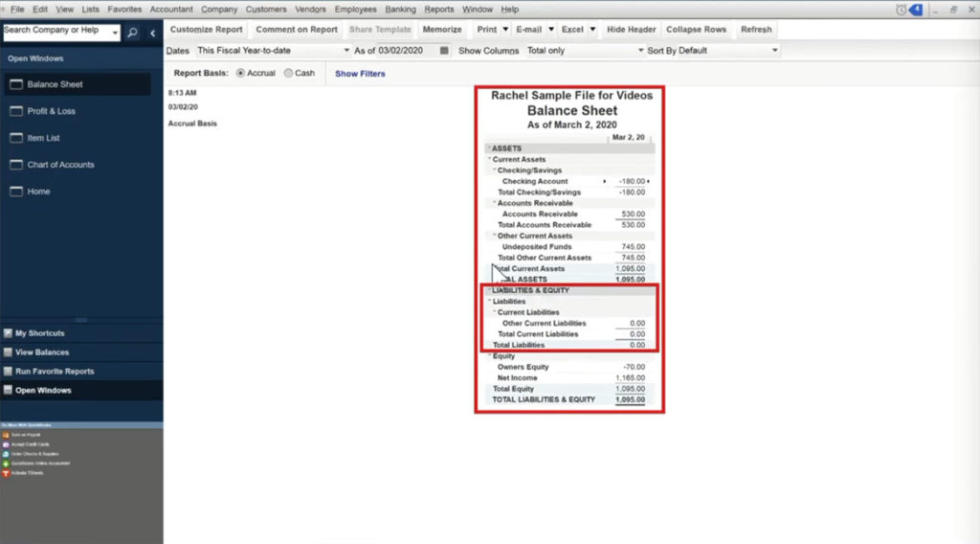The height and width of the screenshot is (544, 980).
Task: Click the search magnifier icon
Action: [x=132, y=32]
